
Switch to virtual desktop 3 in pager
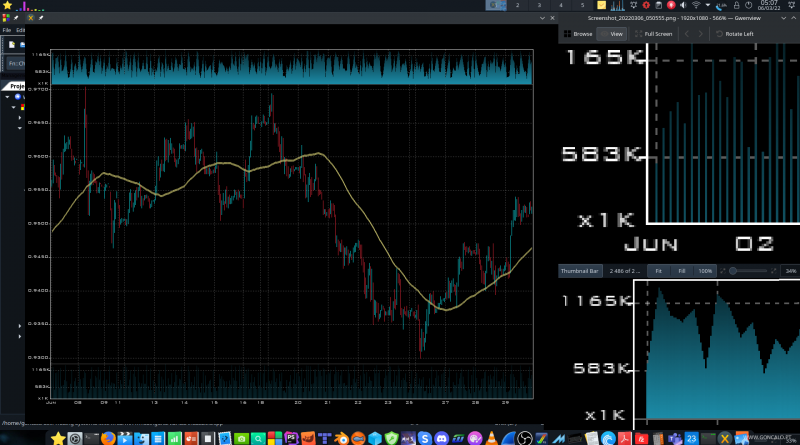pyautogui.click(x=538, y=6)
